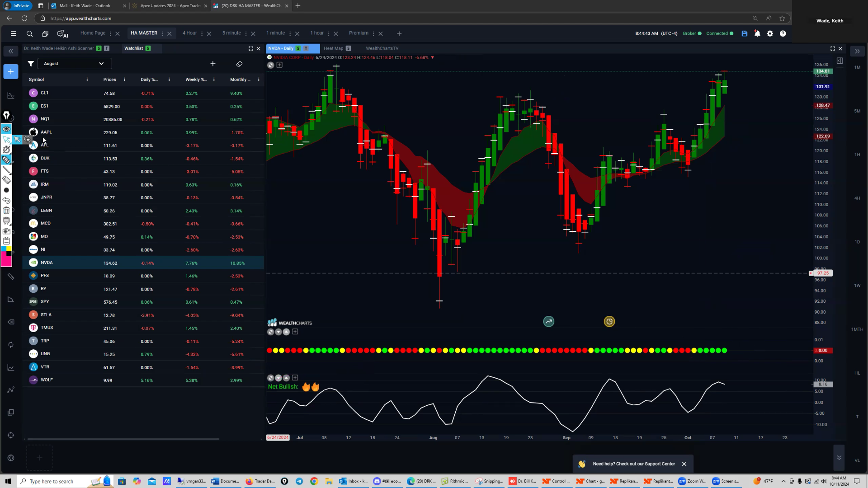868x488 pixels.
Task: Click the trash delete-drawings icon
Action: (x=6, y=211)
